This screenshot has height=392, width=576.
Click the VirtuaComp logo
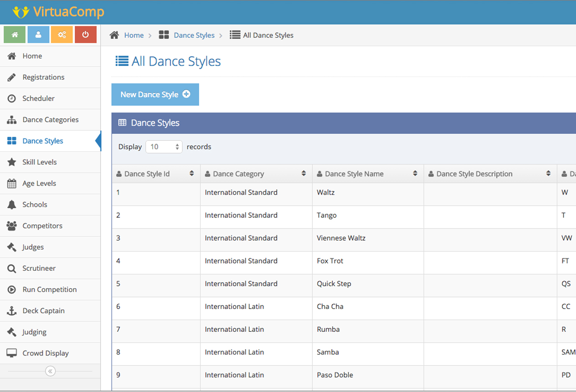click(58, 12)
